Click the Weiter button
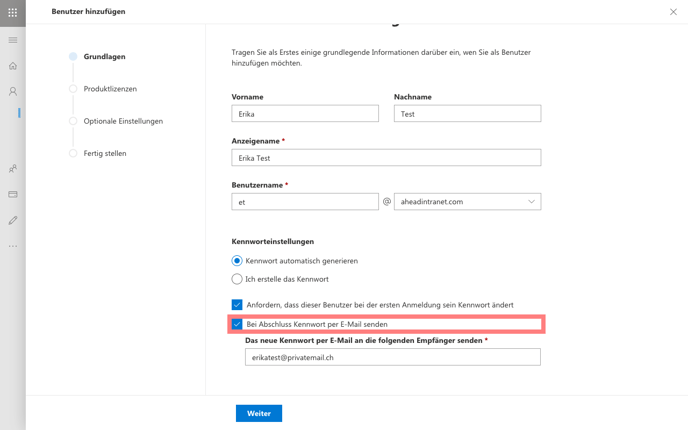Viewport: 688px width, 430px height. (x=259, y=413)
